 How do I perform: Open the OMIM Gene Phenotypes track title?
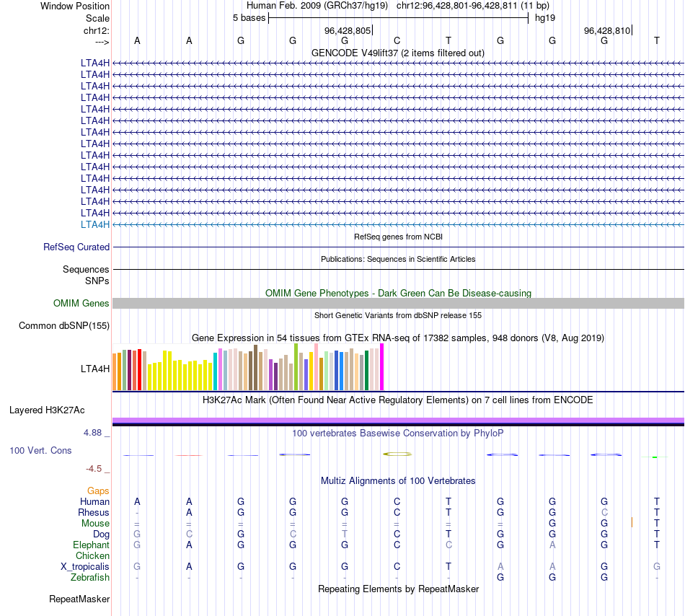(398, 293)
